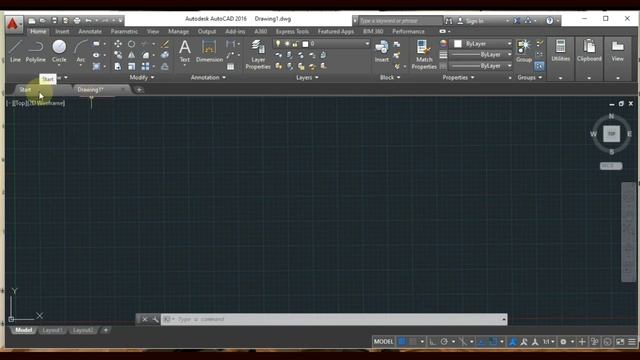Insert a Table from Annotation panel
640x360 pixels.
(x=231, y=66)
